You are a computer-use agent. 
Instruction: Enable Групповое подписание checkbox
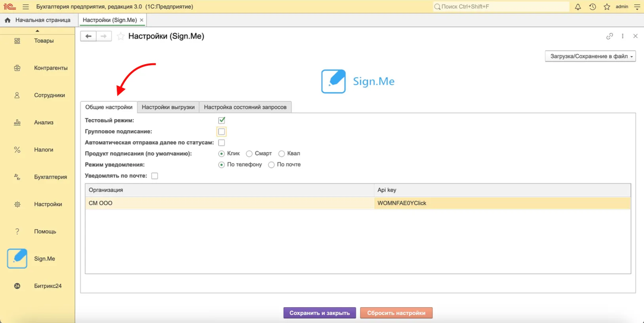point(221,131)
